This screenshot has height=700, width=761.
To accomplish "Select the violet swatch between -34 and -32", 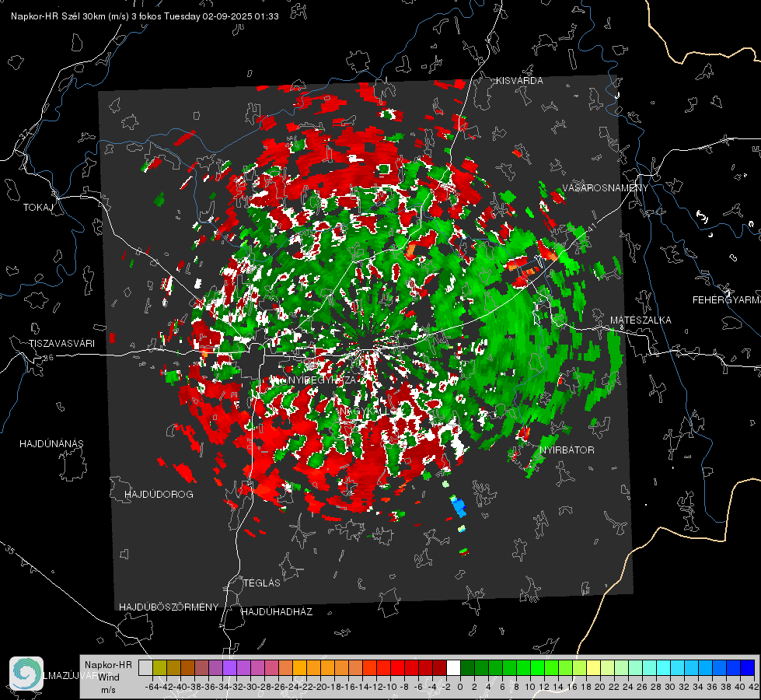I will [229, 668].
